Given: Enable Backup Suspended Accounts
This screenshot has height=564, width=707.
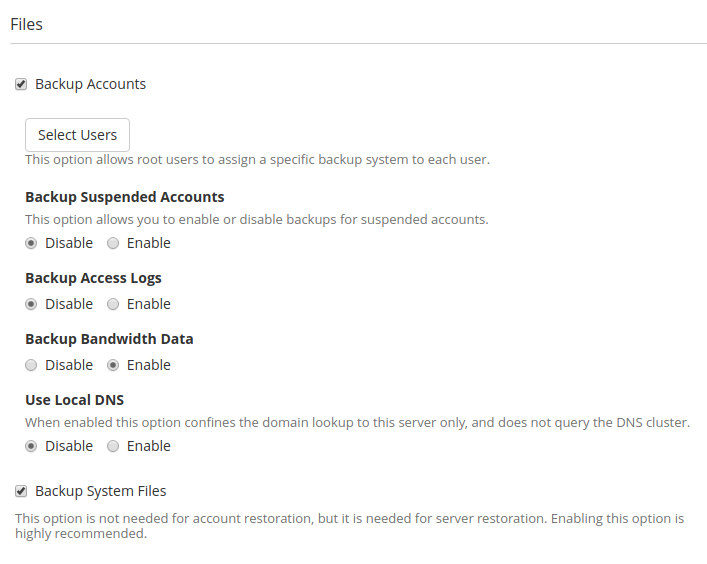Looking at the screenshot, I should pos(113,243).
